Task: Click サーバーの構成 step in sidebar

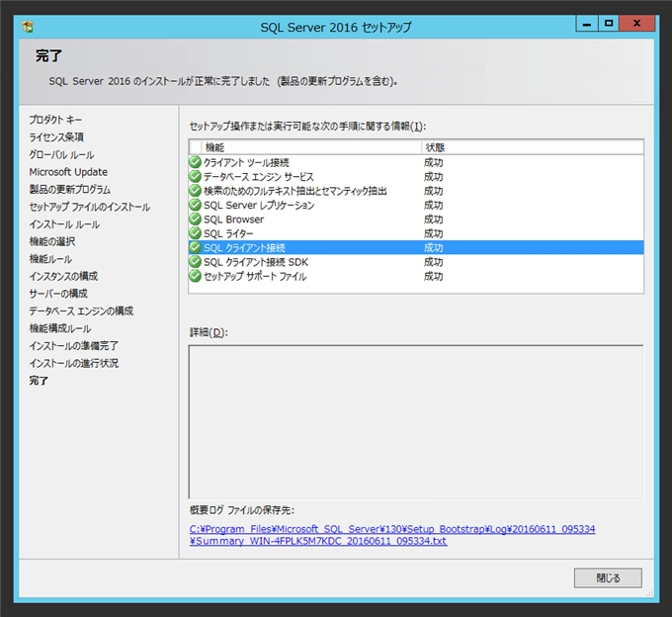Action: pos(58,294)
